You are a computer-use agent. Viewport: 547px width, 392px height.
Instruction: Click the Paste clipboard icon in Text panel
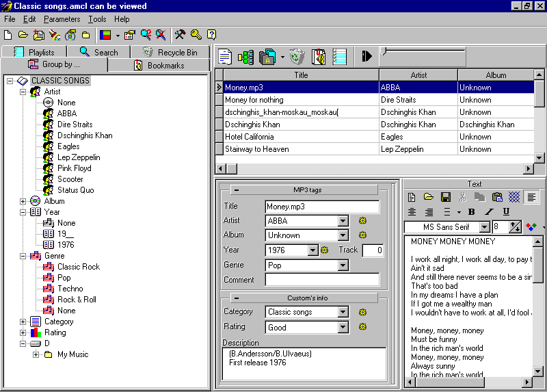pos(497,197)
